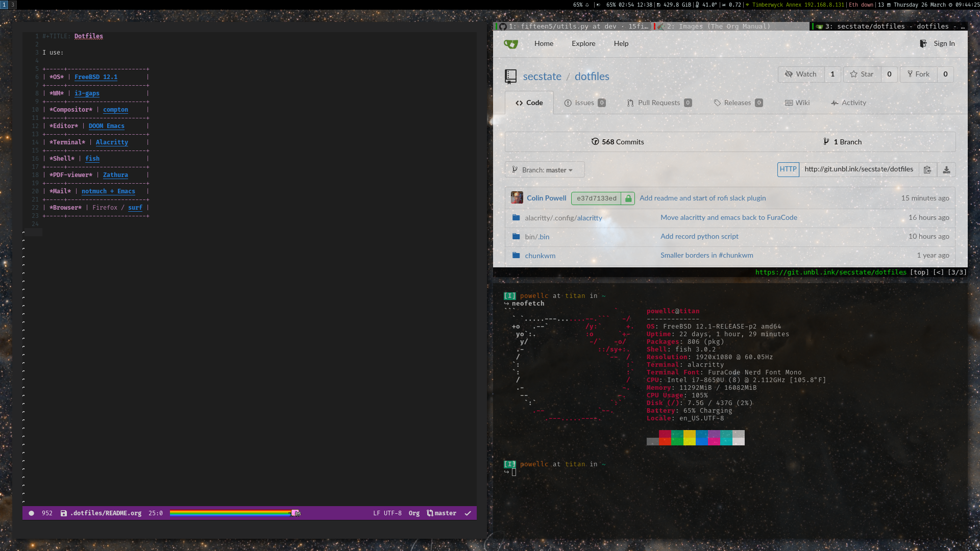Click the Gitea logo icon
The height and width of the screenshot is (551, 980).
click(x=511, y=44)
